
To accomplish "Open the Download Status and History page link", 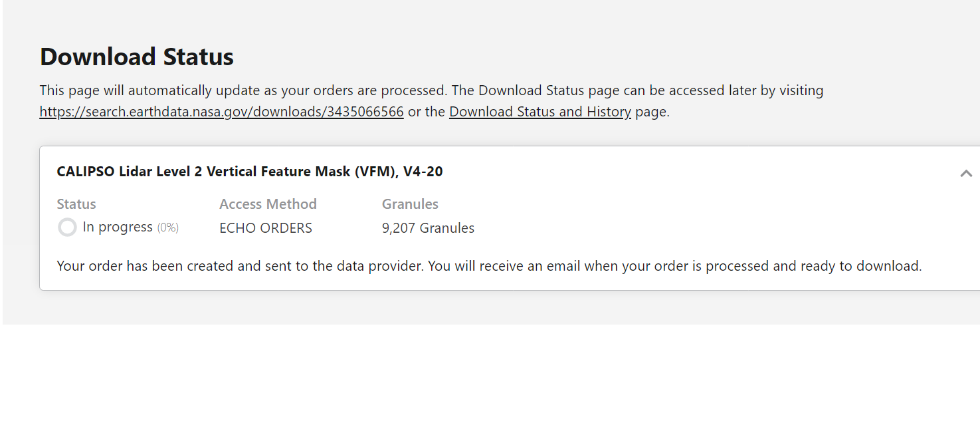I will 540,112.
